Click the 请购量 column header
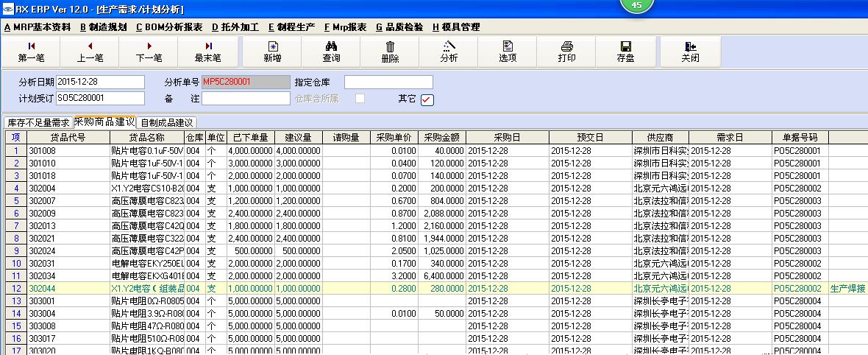 click(346, 137)
